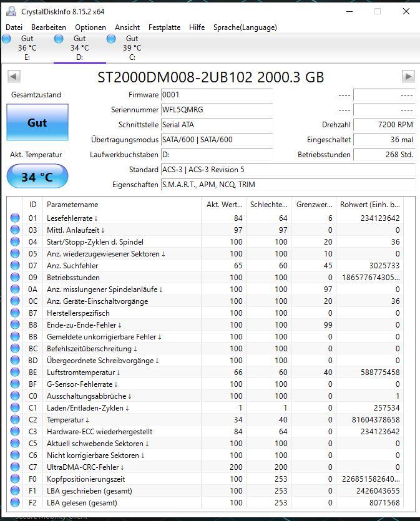The width and height of the screenshot is (420, 521).
Task: Go to next disk with right arrow
Action: coord(408,76)
